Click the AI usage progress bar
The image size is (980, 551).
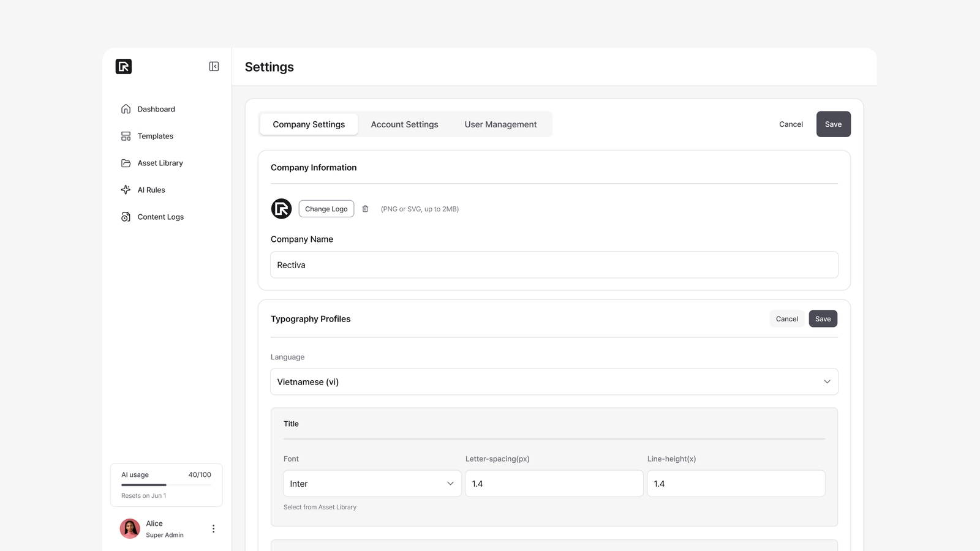(166, 485)
